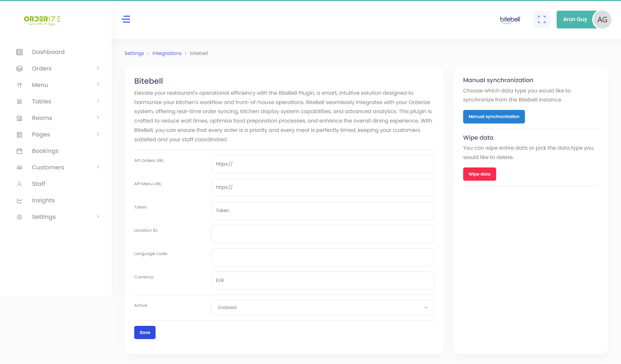
Task: Open Insights from the sidebar
Action: [43, 200]
